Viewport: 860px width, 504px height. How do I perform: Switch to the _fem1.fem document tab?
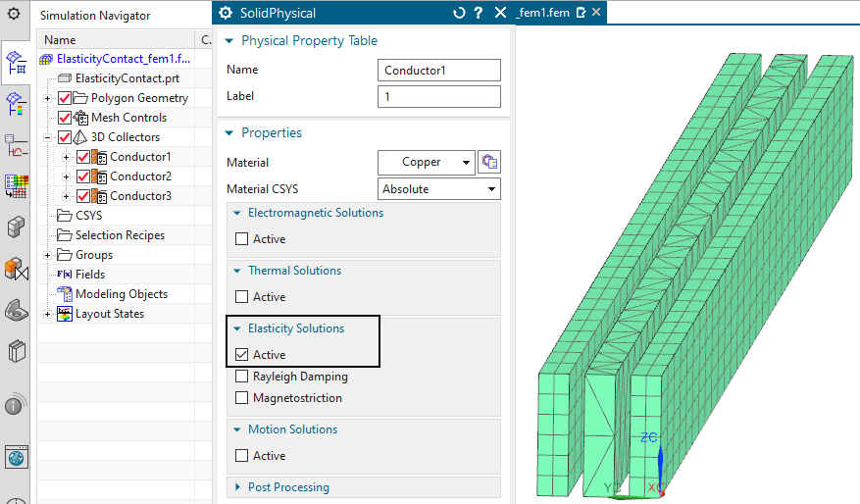click(543, 13)
